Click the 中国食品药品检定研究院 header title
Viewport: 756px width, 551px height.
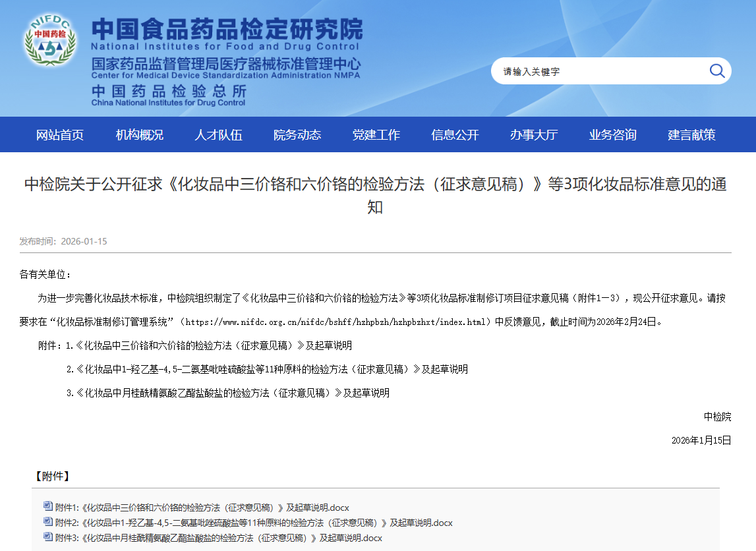coord(227,29)
